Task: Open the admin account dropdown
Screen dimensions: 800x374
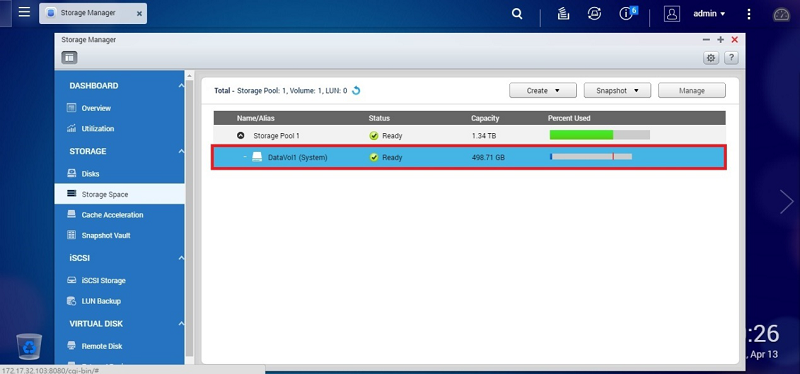Action: click(709, 14)
